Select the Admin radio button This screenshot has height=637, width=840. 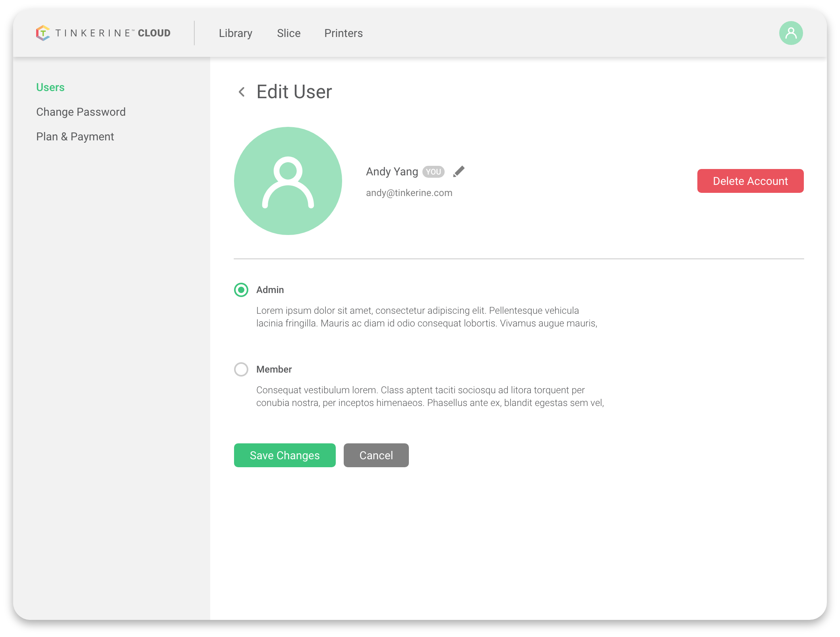tap(241, 290)
